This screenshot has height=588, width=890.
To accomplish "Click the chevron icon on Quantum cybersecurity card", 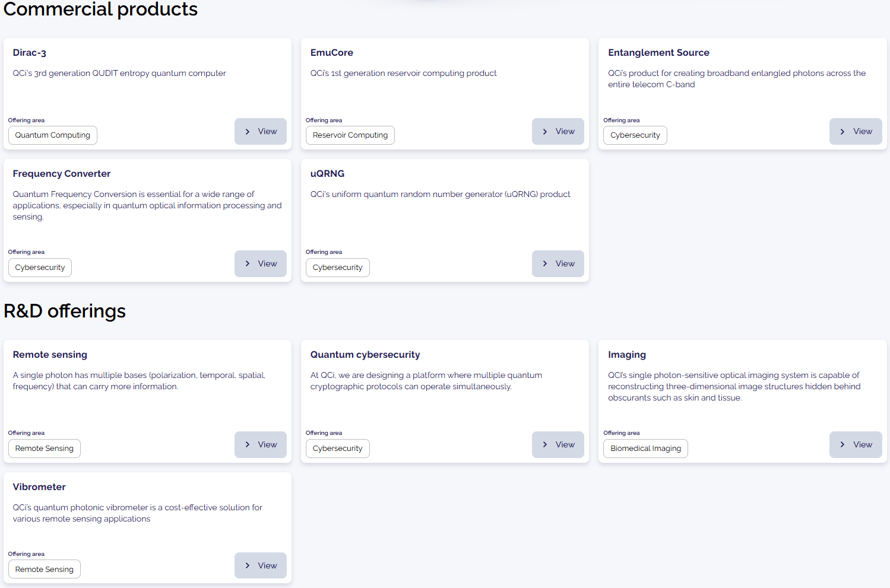I will click(545, 444).
